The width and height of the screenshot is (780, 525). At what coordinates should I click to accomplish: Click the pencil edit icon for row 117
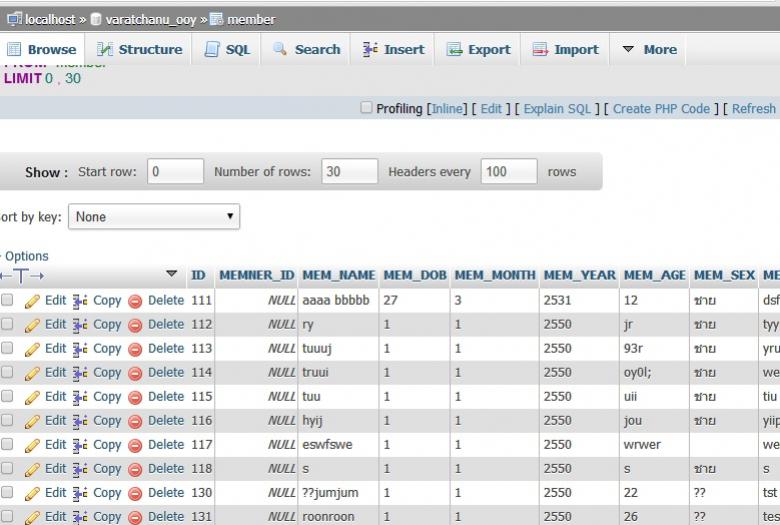coord(32,446)
